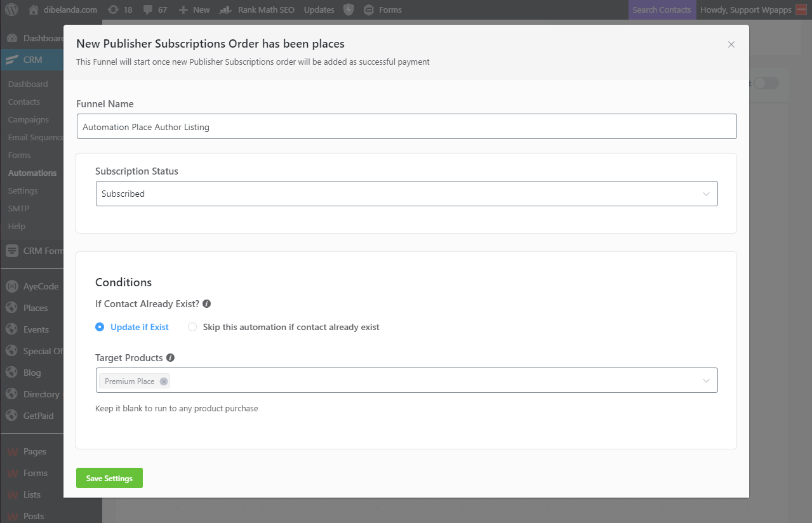Click the Blog globe icon in sidebar
This screenshot has height=523, width=812.
click(11, 373)
